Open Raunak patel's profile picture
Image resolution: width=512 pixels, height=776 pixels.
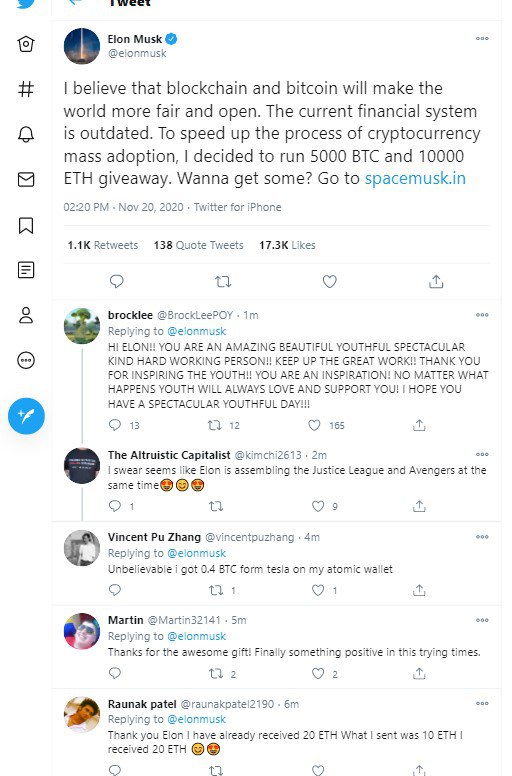82,715
